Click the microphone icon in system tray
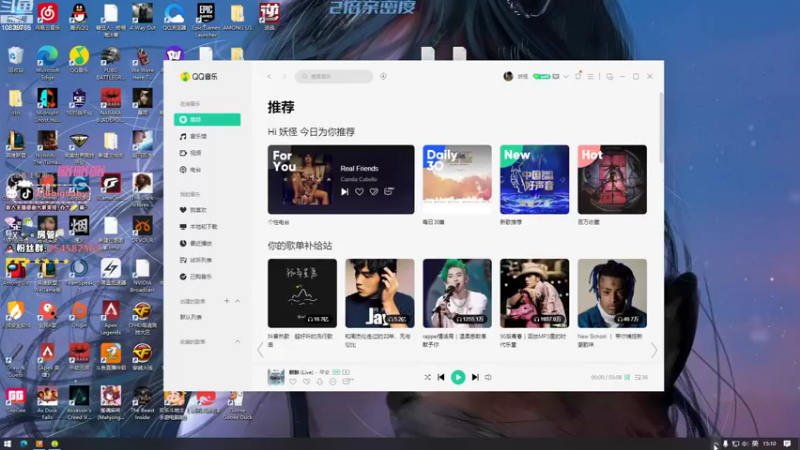 [x=726, y=444]
